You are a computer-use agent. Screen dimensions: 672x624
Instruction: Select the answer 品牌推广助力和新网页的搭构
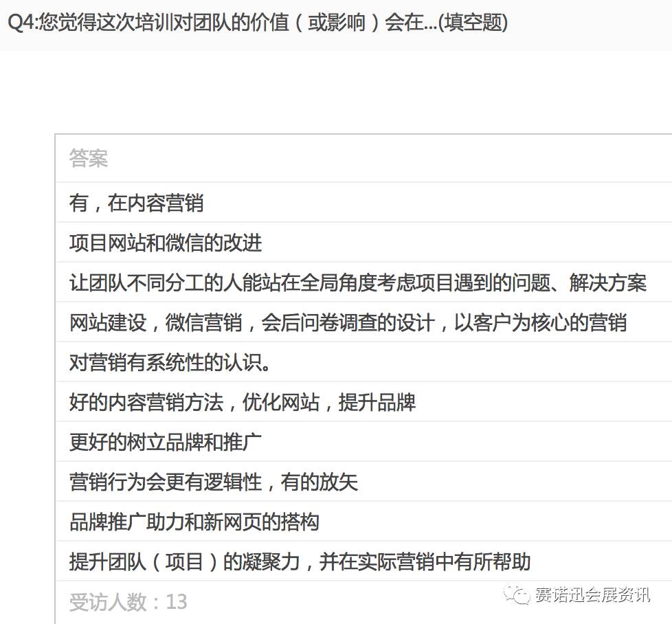point(194,522)
